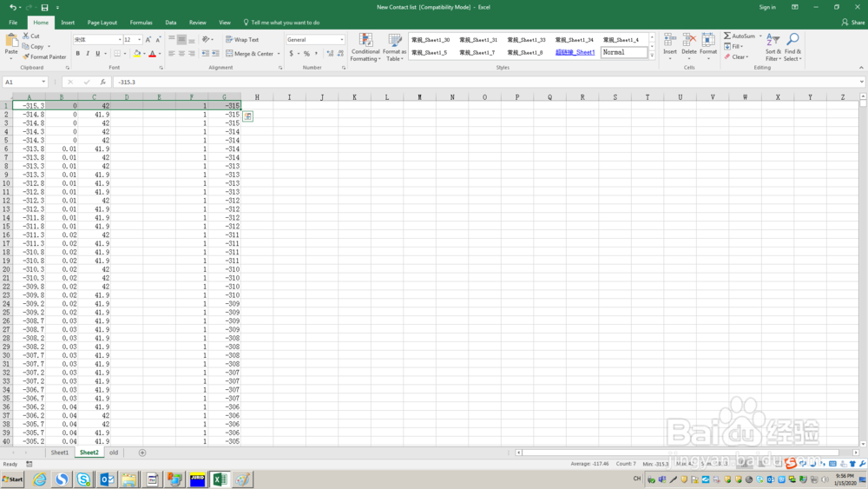Click the Paste Options smart tag near H2

[x=247, y=116]
